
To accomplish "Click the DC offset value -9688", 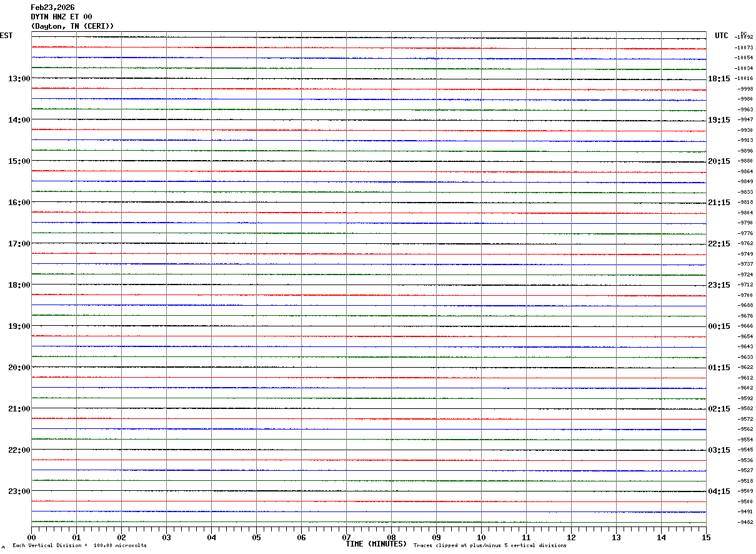I will pos(745,306).
